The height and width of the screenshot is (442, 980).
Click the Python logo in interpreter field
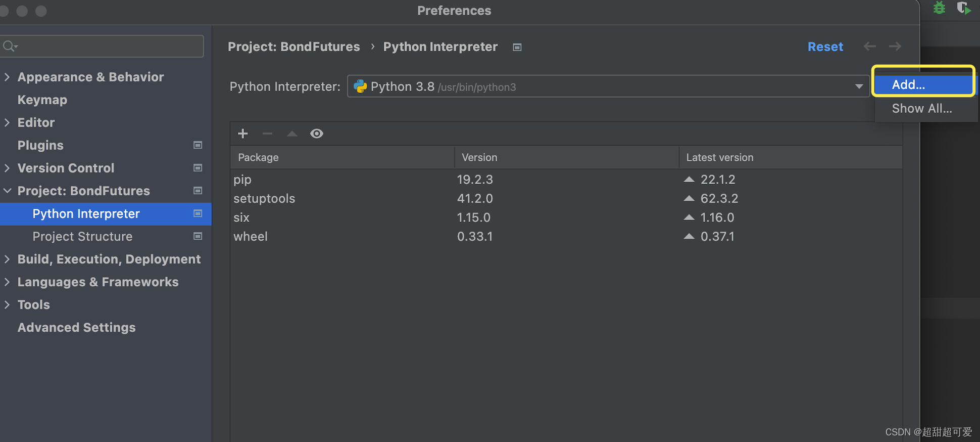pos(360,86)
